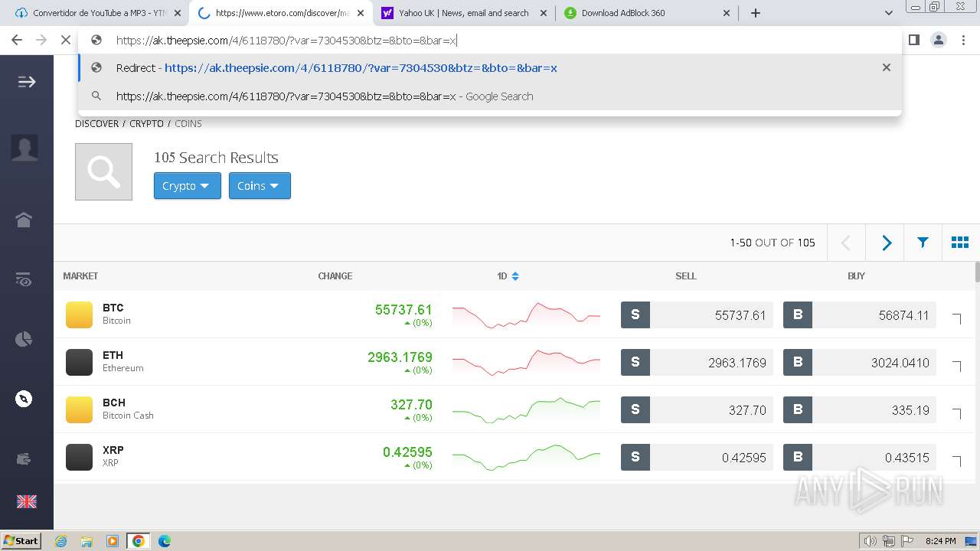Click the DISCOVER breadcrumb link
This screenshot has height=551, width=980.
tap(96, 123)
